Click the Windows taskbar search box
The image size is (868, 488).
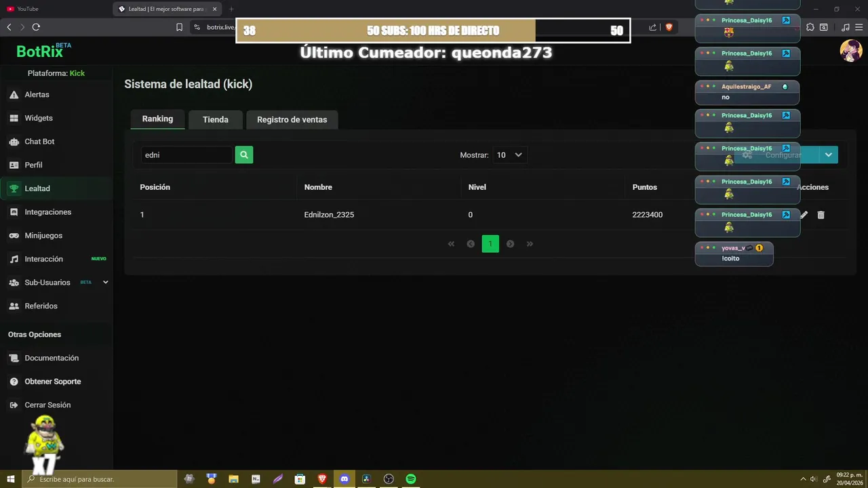pyautogui.click(x=99, y=479)
